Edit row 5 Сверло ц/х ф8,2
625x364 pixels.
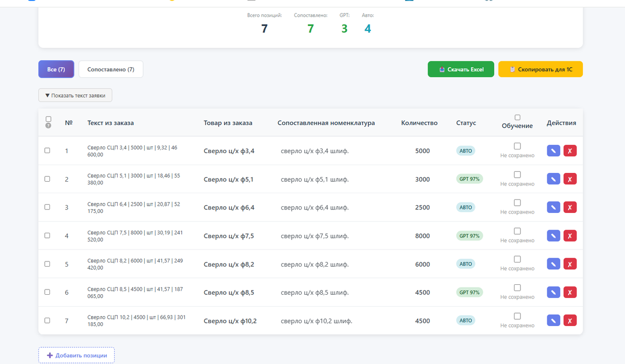(x=554, y=264)
